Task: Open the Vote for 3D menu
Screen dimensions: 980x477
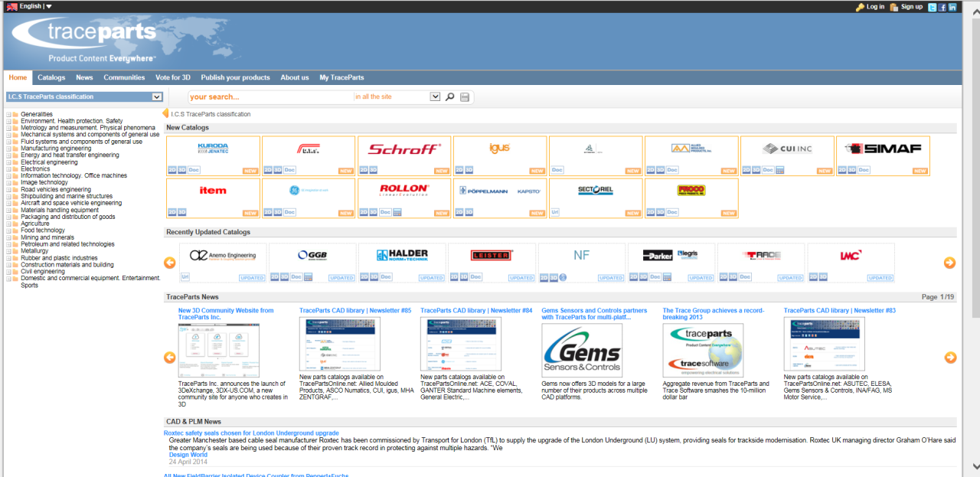Action: pyautogui.click(x=173, y=77)
